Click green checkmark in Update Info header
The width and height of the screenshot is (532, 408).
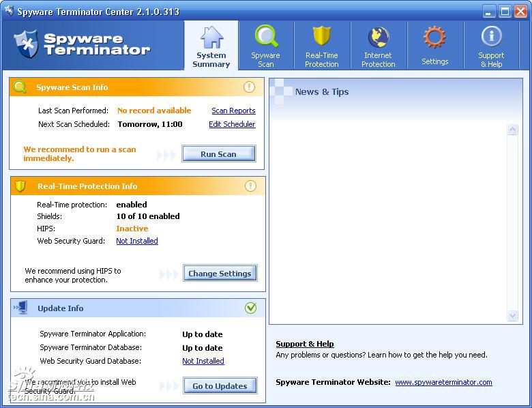tap(251, 308)
